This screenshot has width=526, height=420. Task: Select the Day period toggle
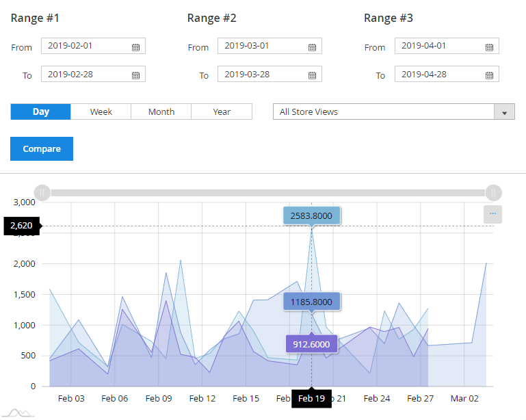pyautogui.click(x=40, y=111)
